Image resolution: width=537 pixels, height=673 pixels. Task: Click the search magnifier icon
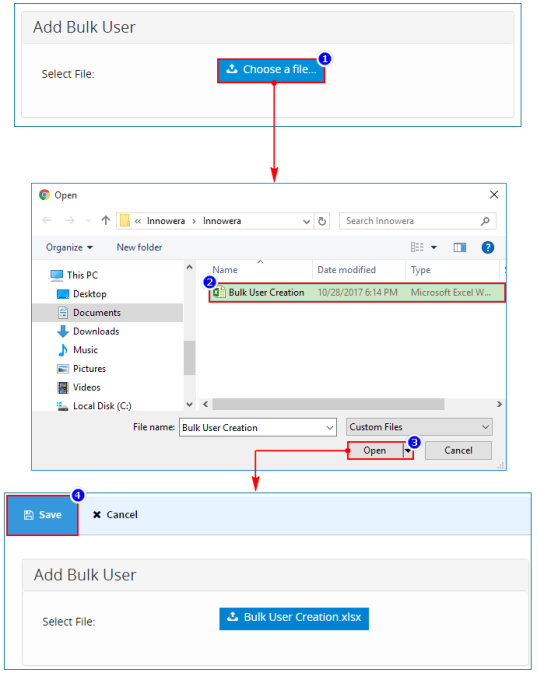(x=485, y=221)
